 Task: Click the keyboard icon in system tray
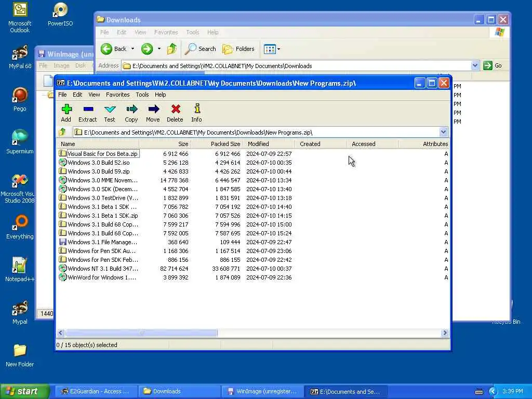[478, 392]
